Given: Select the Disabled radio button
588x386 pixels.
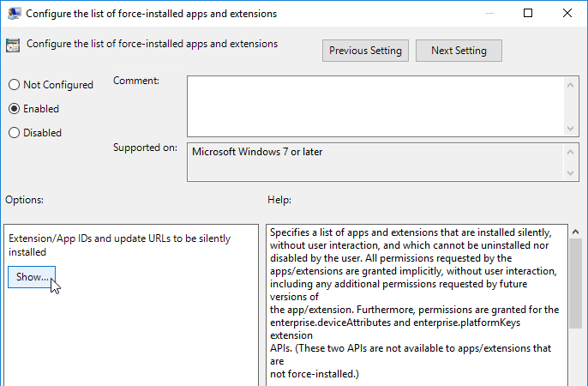Looking at the screenshot, I should (14, 133).
